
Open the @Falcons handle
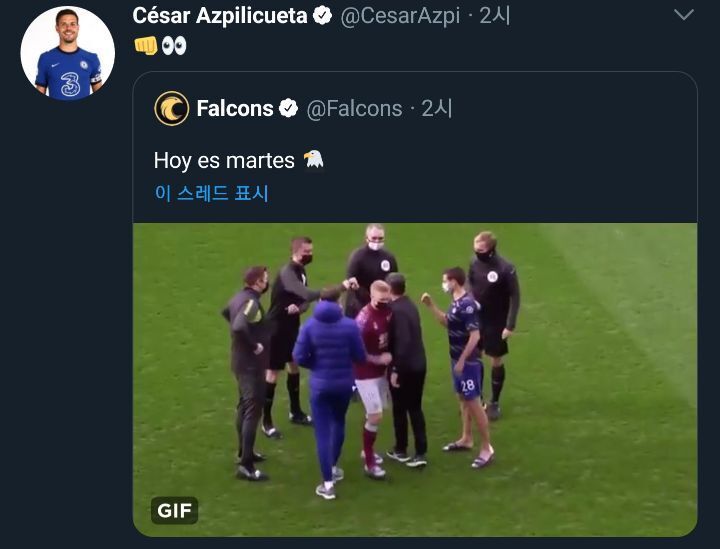pyautogui.click(x=354, y=108)
